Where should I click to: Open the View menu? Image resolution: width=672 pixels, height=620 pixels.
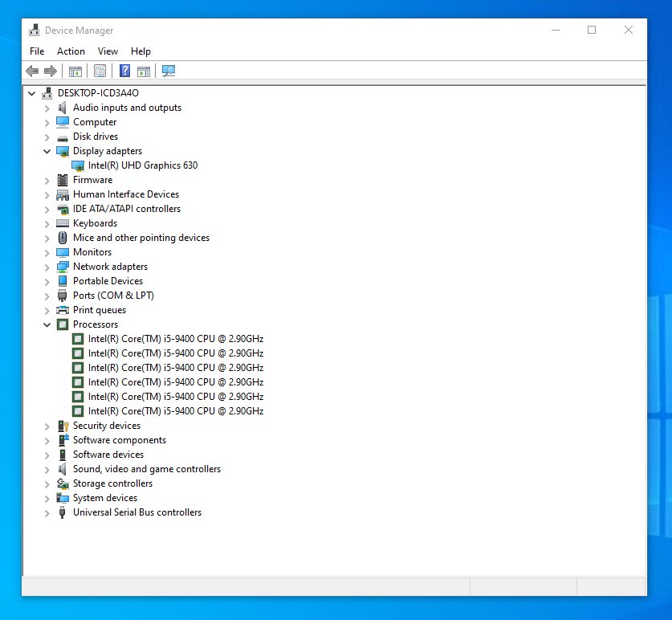(x=108, y=51)
